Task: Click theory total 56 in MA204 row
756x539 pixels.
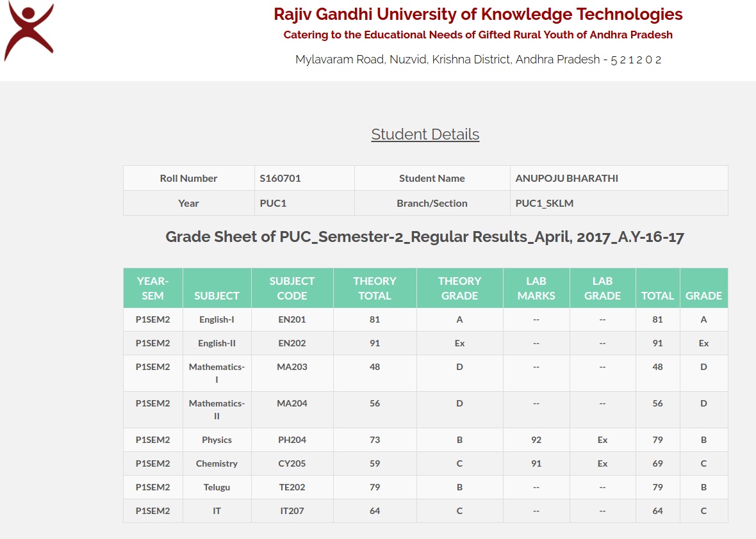Action: coord(375,403)
